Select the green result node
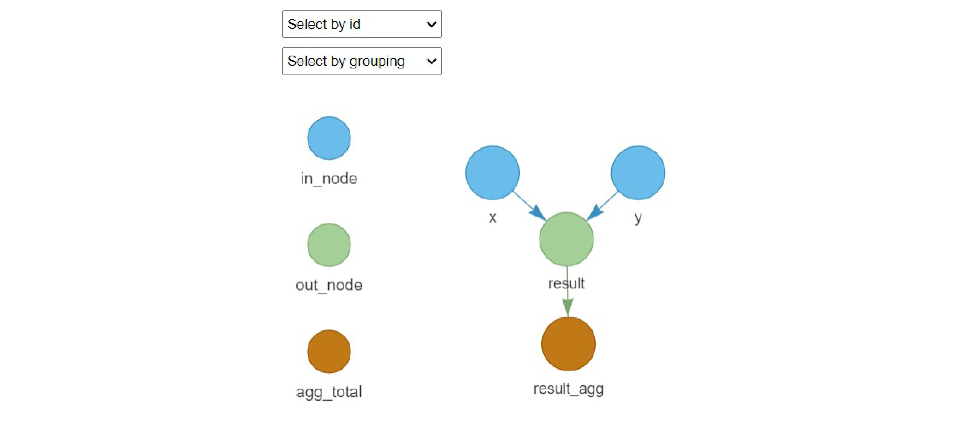 click(x=566, y=239)
